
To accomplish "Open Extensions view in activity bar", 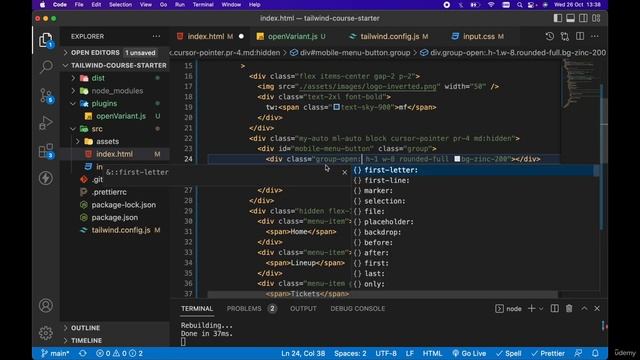I will pos(46,151).
